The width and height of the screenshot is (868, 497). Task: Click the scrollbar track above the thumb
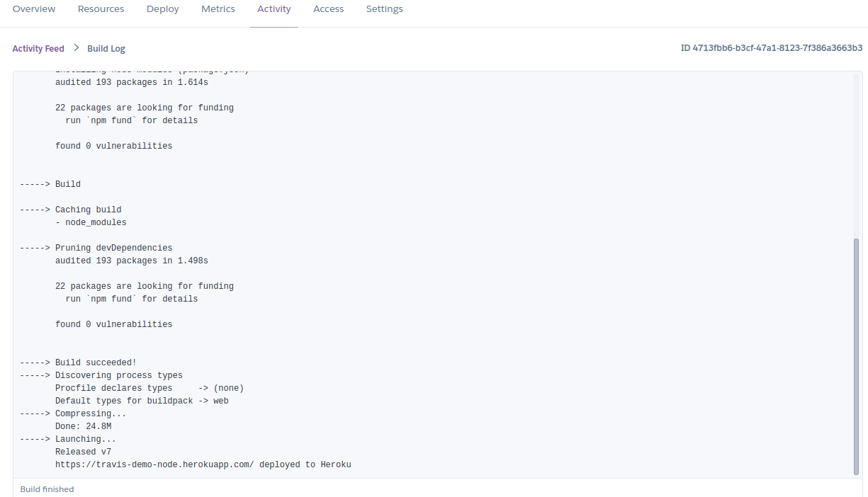[856, 156]
